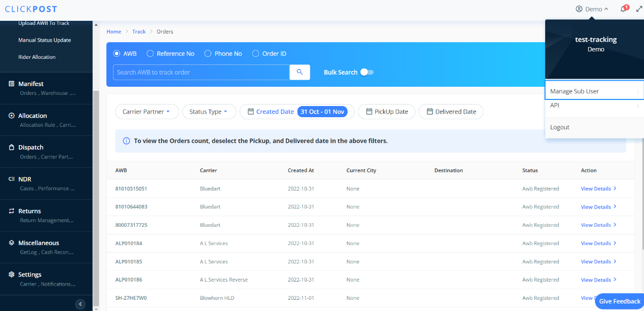
Task: Click the Returns sidebar icon
Action: (12, 211)
